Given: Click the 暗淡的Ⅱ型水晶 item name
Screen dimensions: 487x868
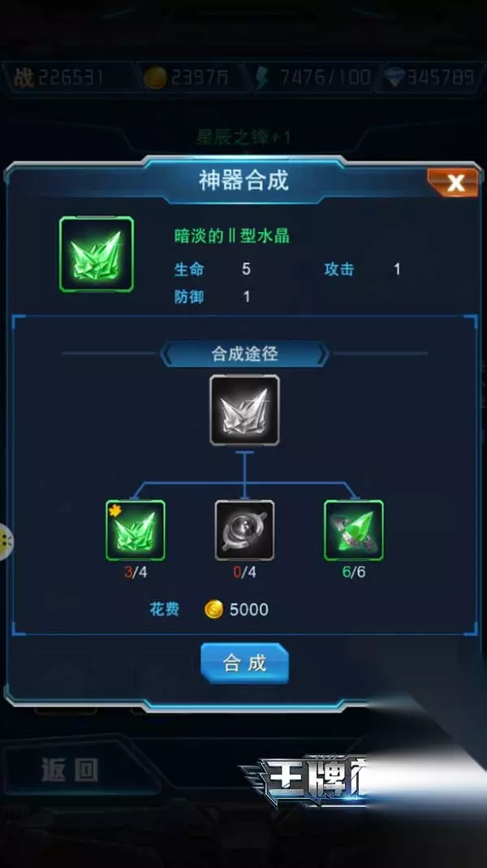Looking at the screenshot, I should [x=232, y=235].
